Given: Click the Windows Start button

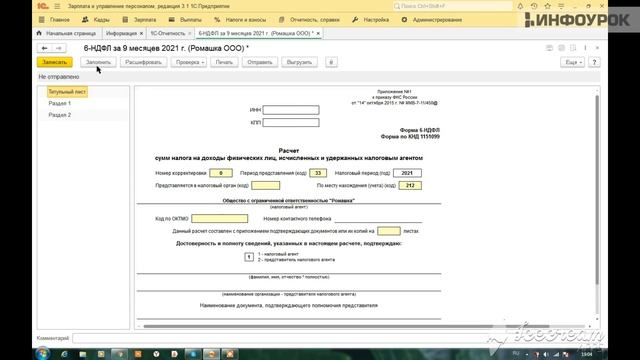Looking at the screenshot, I should pos(42,353).
